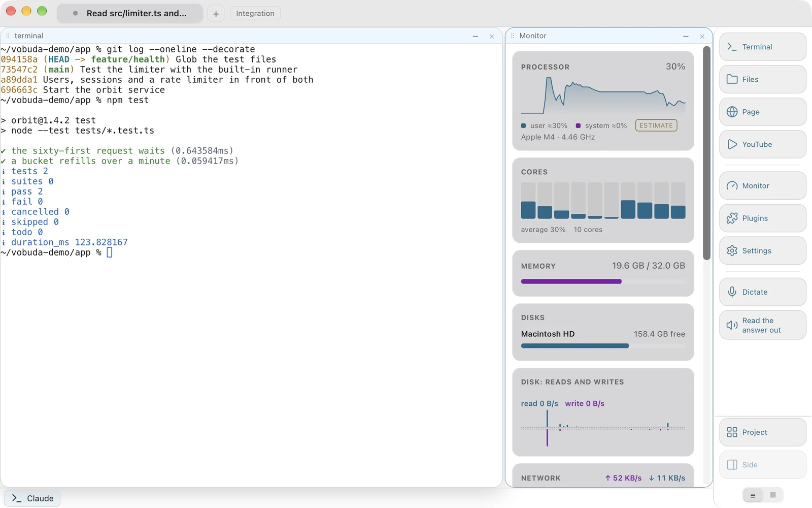
Task: Add a new tab with the plus button
Action: 216,14
